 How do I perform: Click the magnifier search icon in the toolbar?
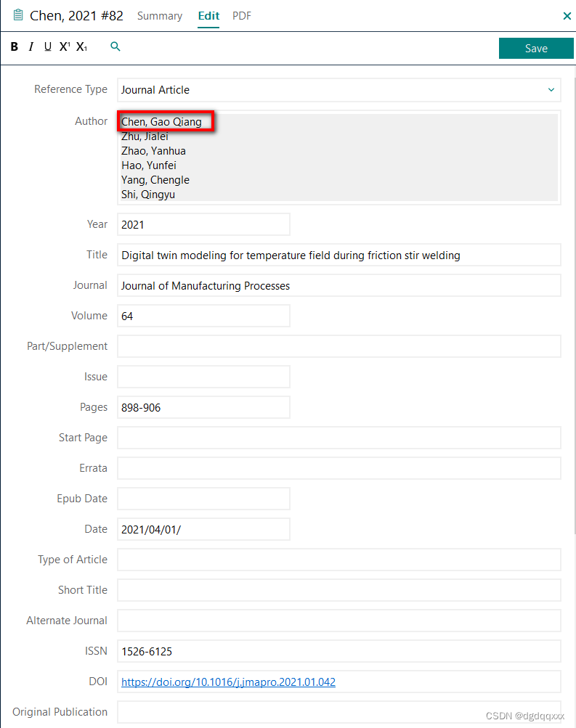(115, 46)
